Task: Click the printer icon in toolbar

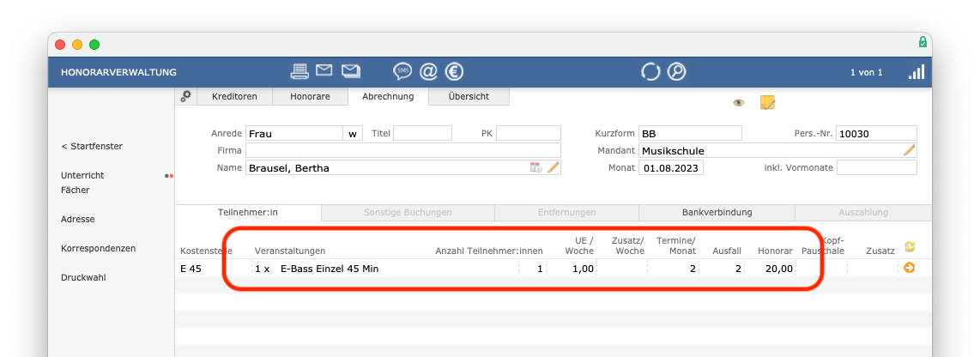Action: (x=299, y=71)
